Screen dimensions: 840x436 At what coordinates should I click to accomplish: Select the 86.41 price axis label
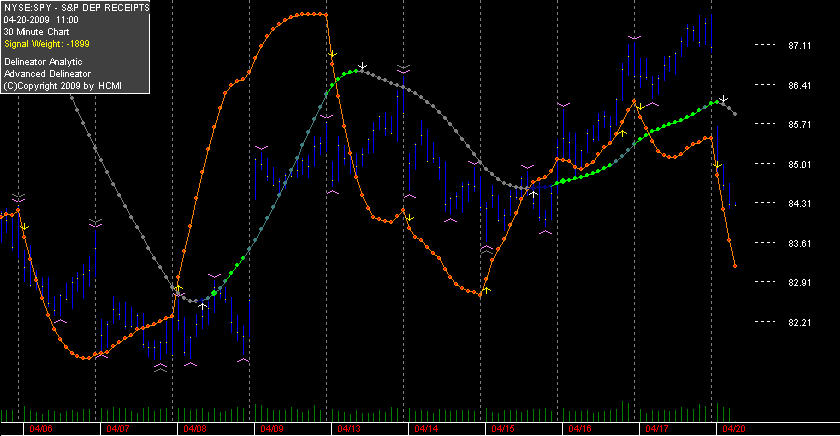click(x=799, y=85)
